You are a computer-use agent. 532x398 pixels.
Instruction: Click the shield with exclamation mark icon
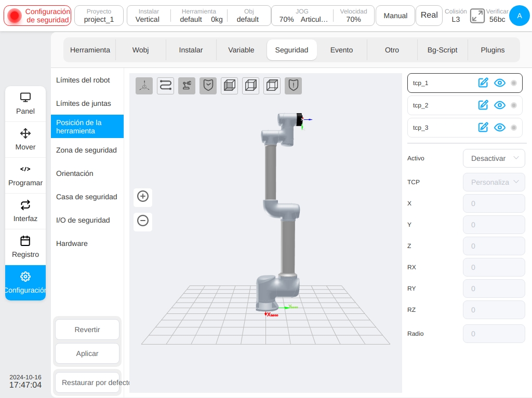coord(293,86)
